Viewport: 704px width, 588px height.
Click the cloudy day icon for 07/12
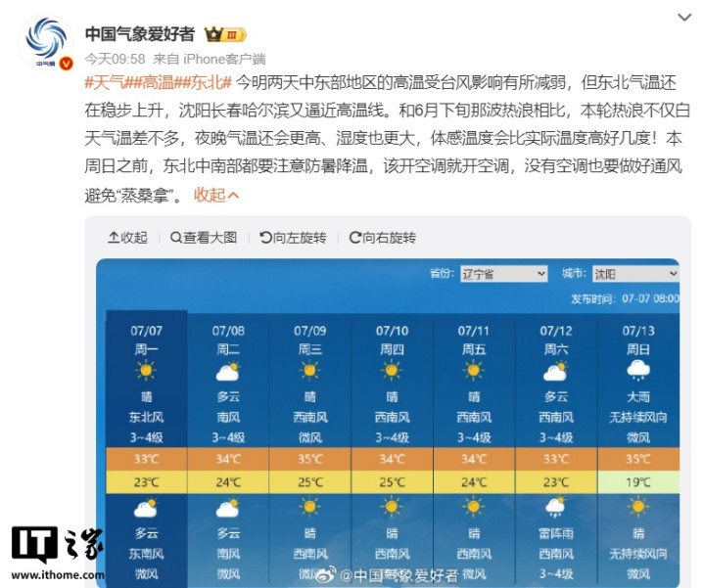pyautogui.click(x=556, y=372)
